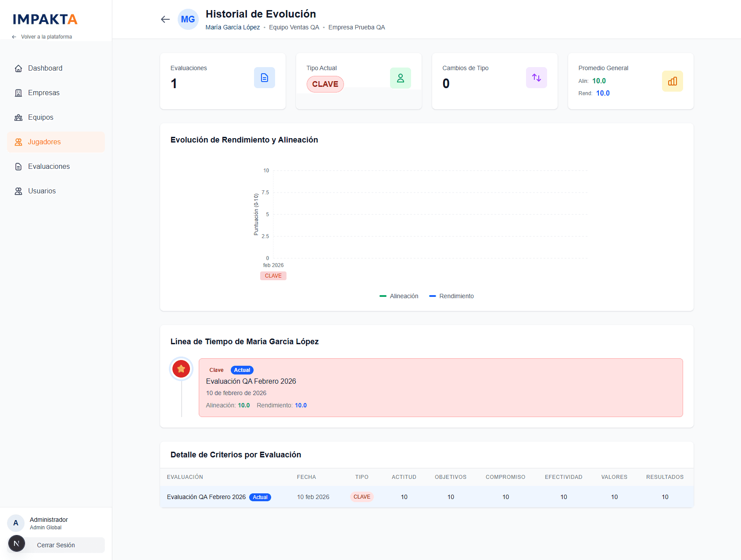Image resolution: width=741 pixels, height=560 pixels.
Task: Select Jugadores in the sidebar
Action: [44, 142]
